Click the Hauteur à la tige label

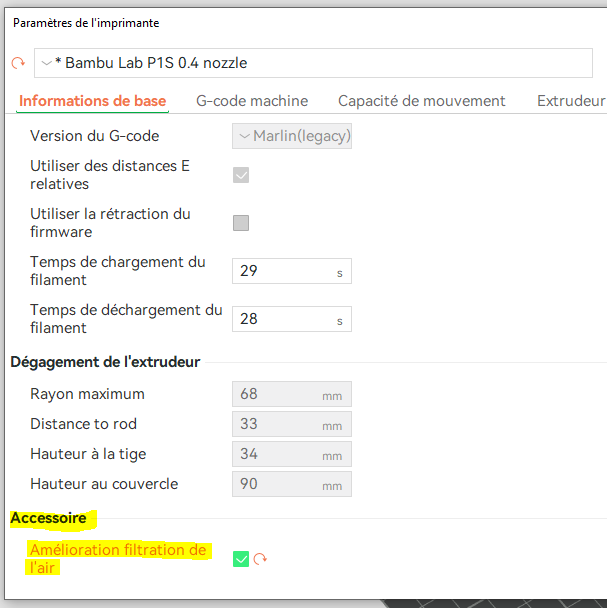(x=88, y=454)
